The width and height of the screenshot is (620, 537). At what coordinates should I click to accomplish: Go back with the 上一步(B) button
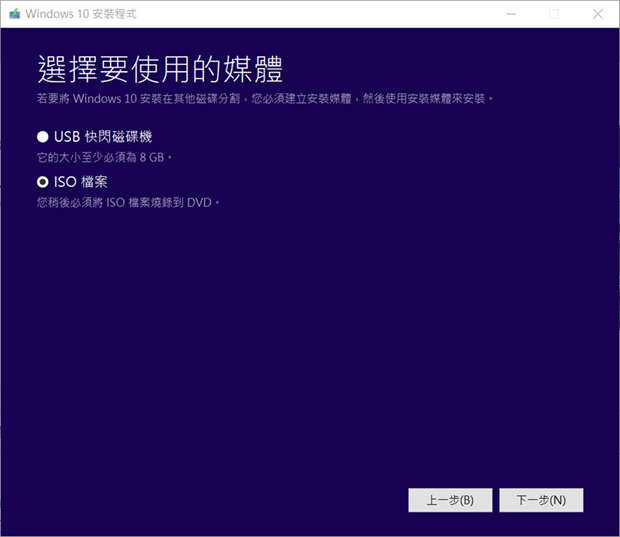click(450, 500)
